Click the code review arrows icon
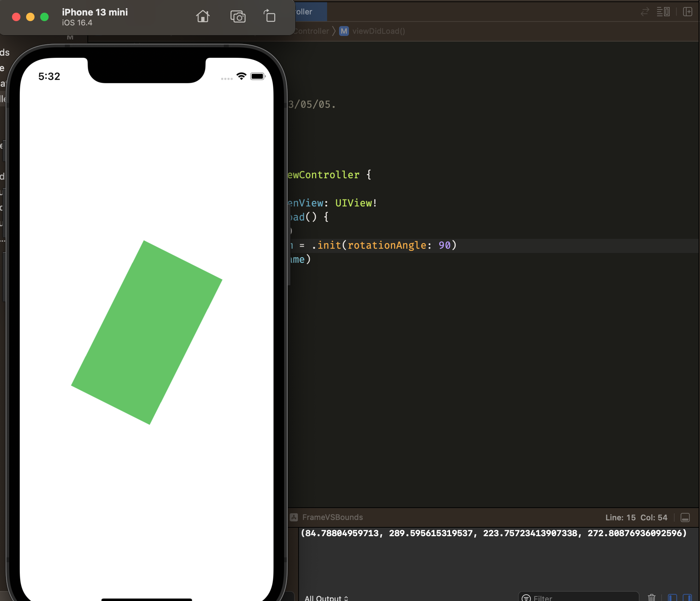The image size is (700, 601). (645, 12)
